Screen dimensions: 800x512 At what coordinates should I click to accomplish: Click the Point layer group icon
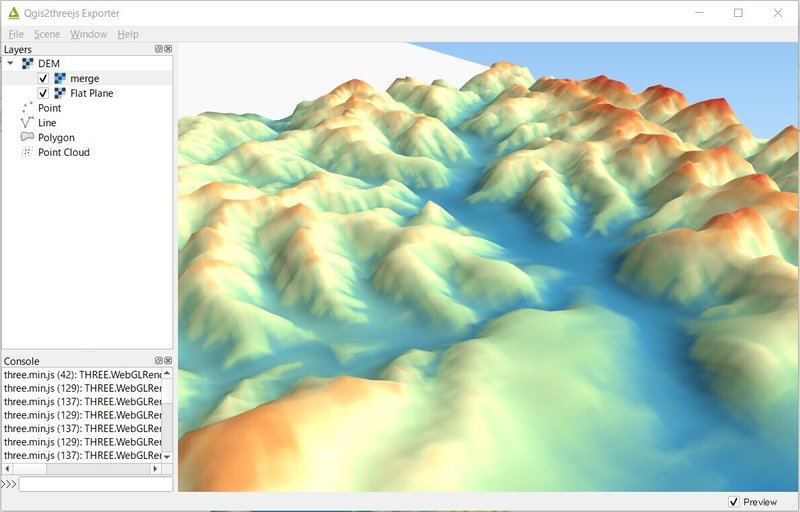coord(27,108)
